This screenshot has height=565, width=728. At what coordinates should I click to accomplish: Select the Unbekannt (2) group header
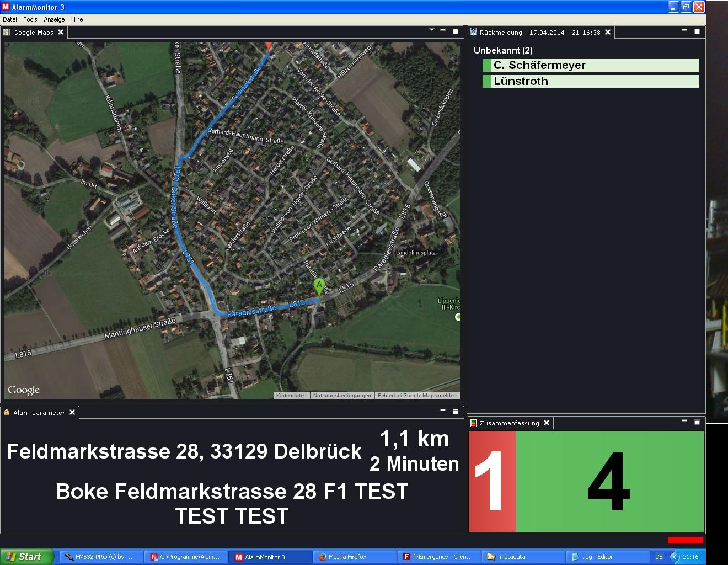[503, 51]
